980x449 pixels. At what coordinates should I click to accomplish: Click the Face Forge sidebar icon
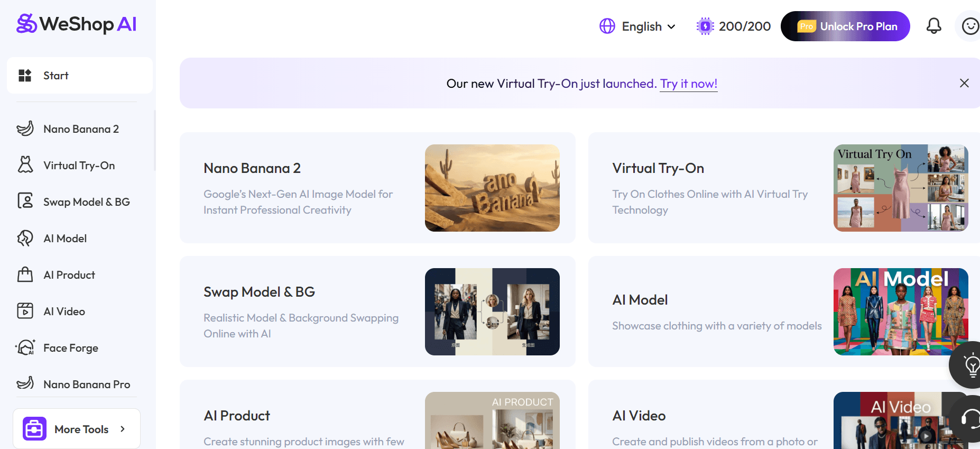tap(25, 347)
